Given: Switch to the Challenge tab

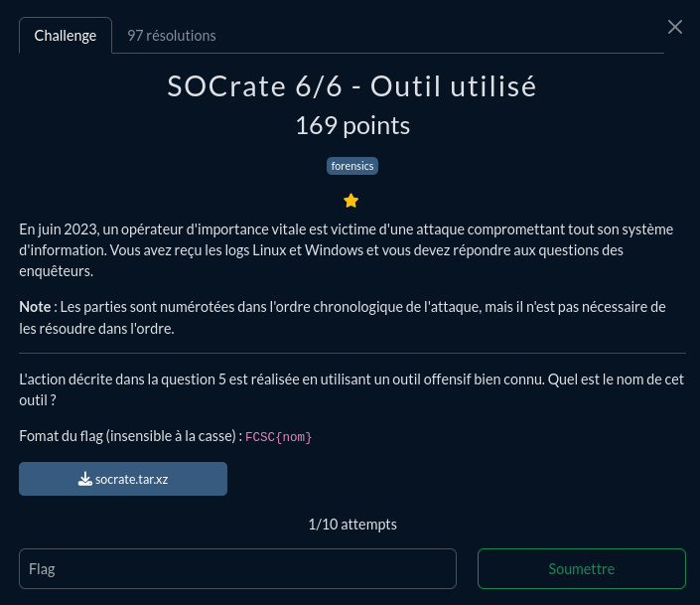Looking at the screenshot, I should click(x=66, y=36).
